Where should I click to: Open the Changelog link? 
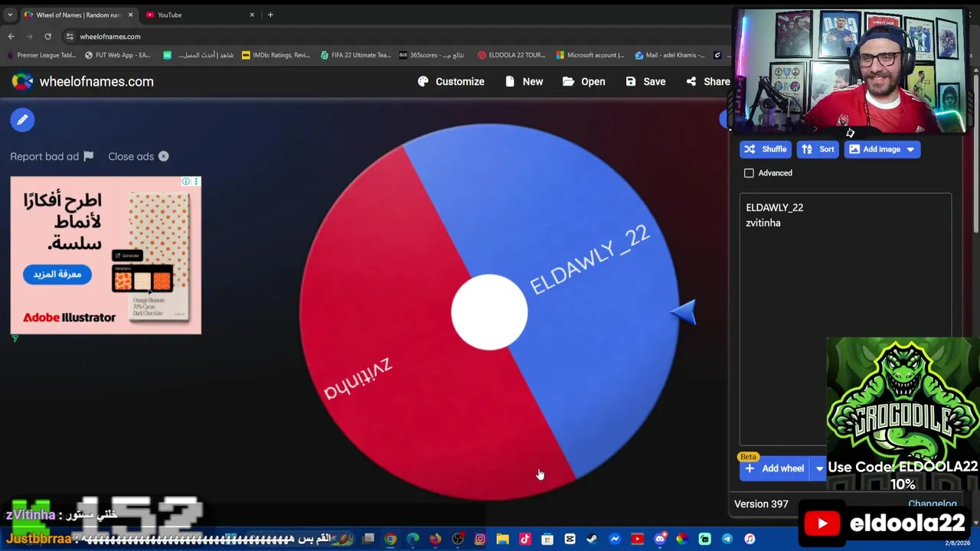(932, 504)
